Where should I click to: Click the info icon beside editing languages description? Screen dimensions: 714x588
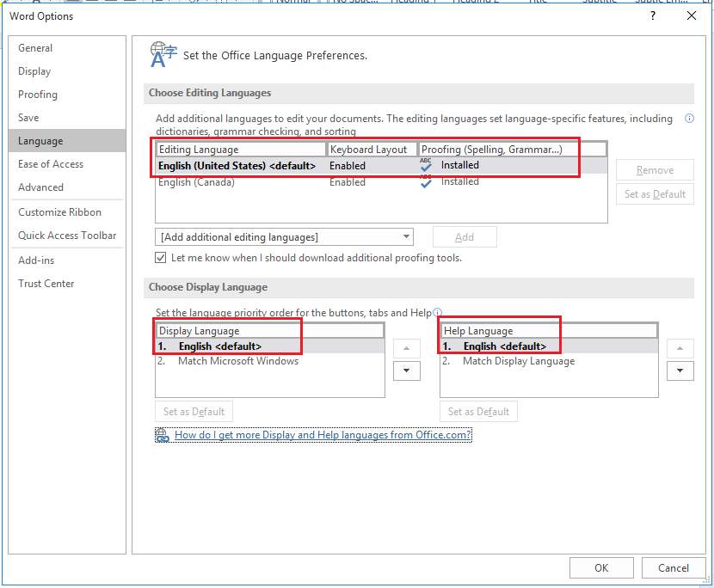(x=689, y=119)
